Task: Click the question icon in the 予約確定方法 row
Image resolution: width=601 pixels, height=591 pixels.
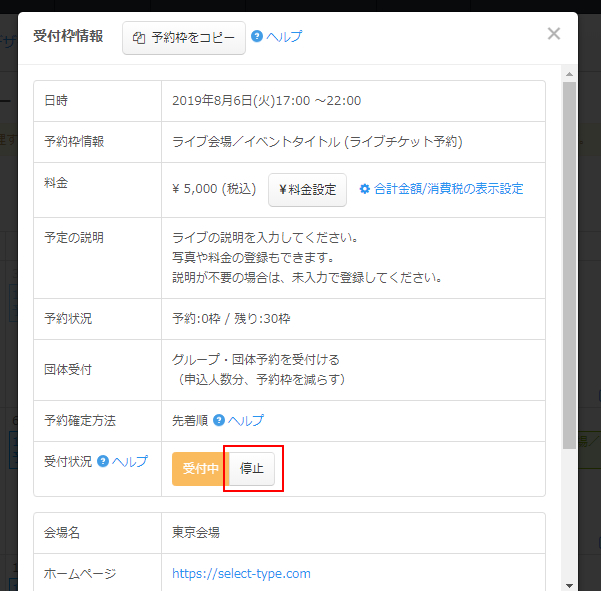Action: [218, 421]
